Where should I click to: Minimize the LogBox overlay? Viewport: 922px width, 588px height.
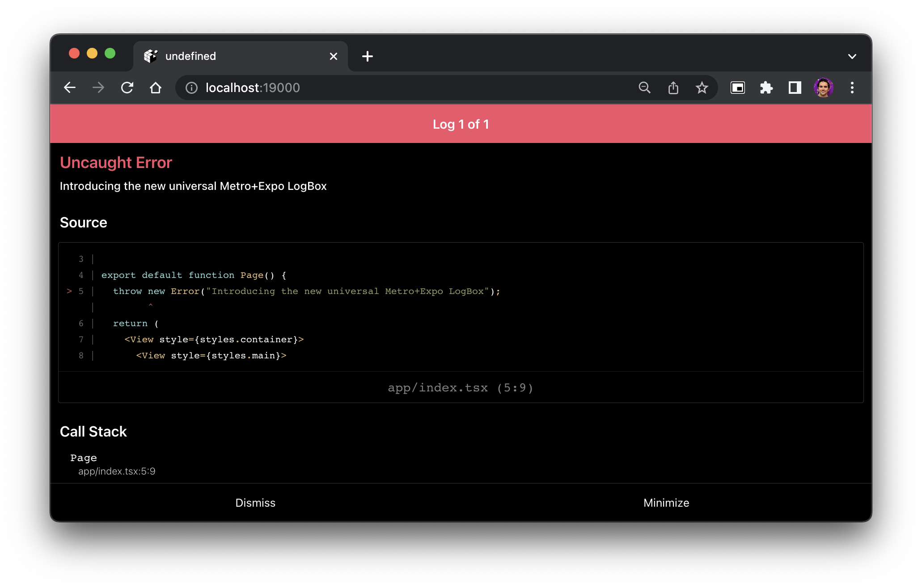[x=666, y=503]
